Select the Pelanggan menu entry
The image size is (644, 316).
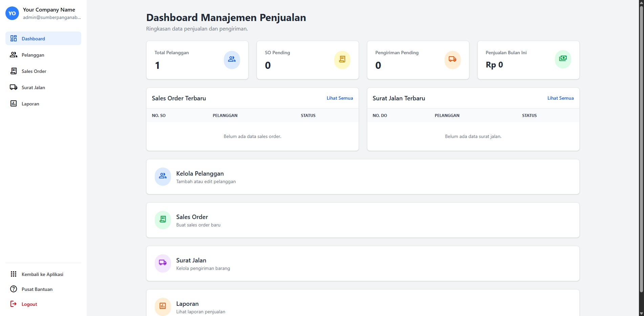coord(33,55)
